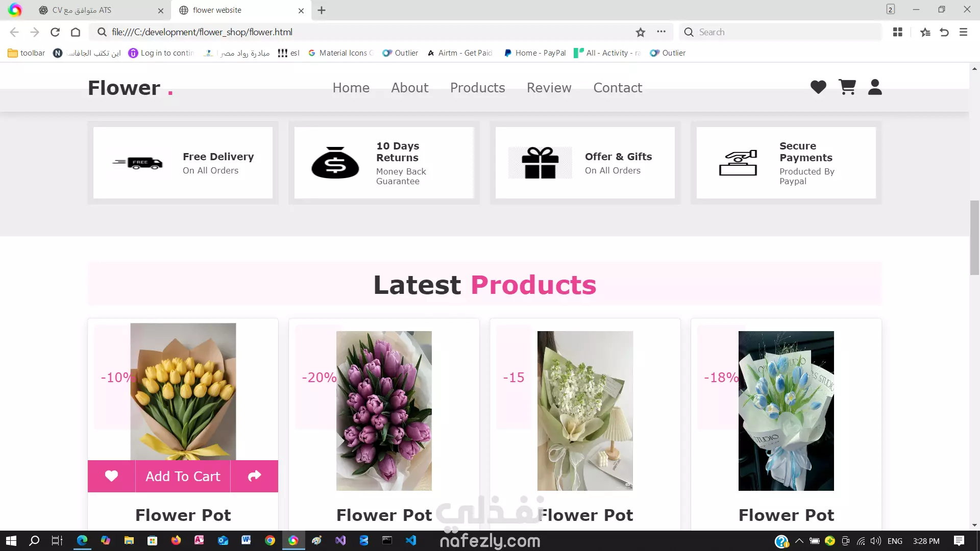
Task: Open the extensions grid icon in toolbar
Action: 898,32
